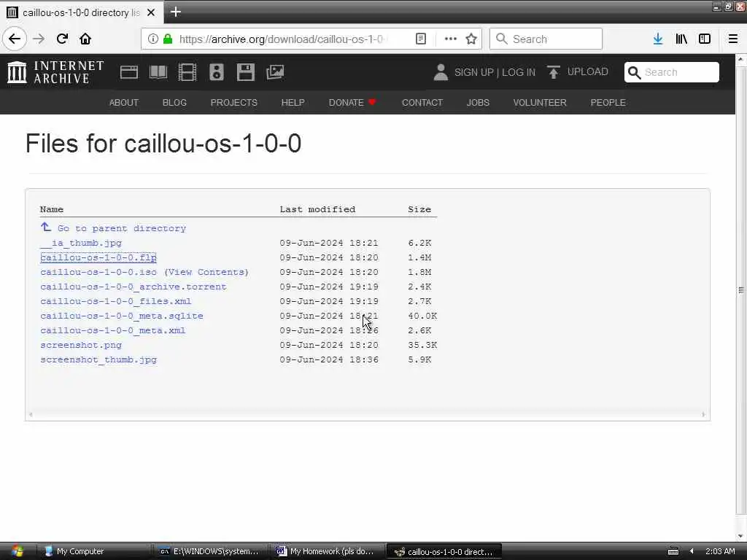Close the caillou-os-1-0-0 directory tab

(151, 12)
